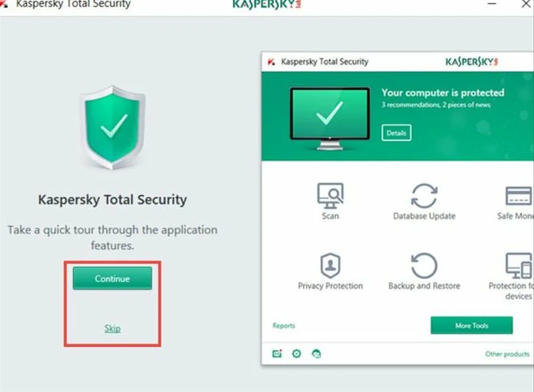The width and height of the screenshot is (534, 392).
Task: Open Privacy Protection shield icon
Action: coord(330,265)
